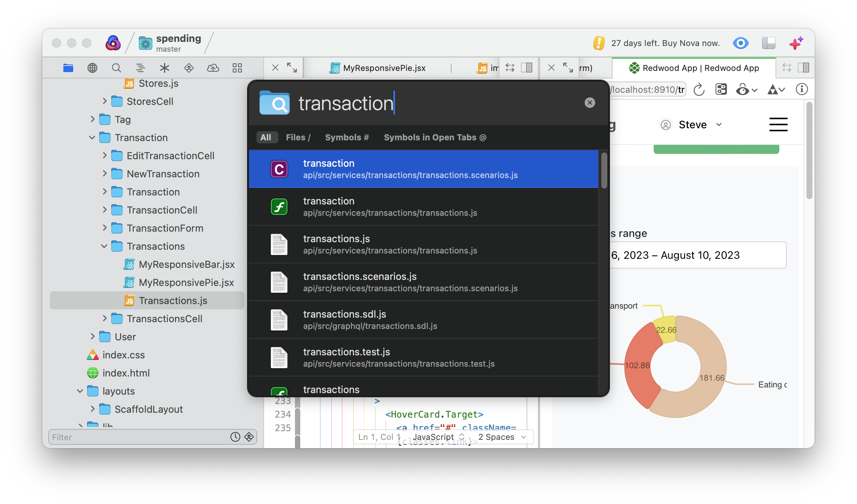The height and width of the screenshot is (504, 857).
Task: Open the preview info icon
Action: point(802,89)
